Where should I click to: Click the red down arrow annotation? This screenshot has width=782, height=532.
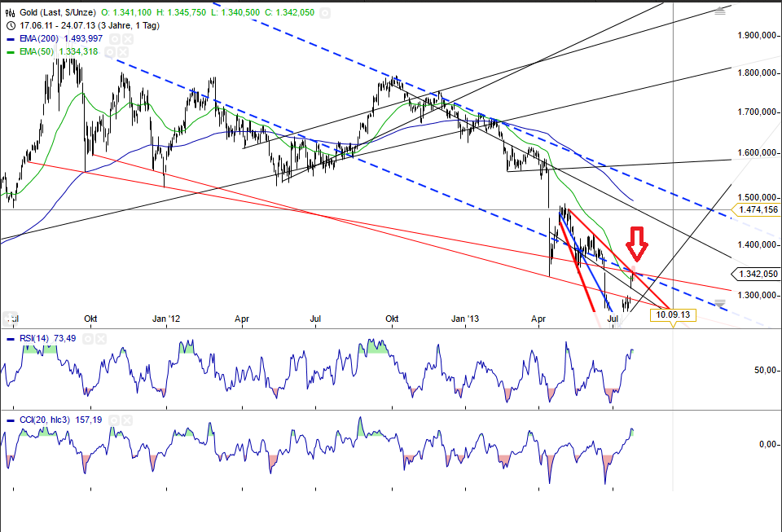click(x=636, y=243)
